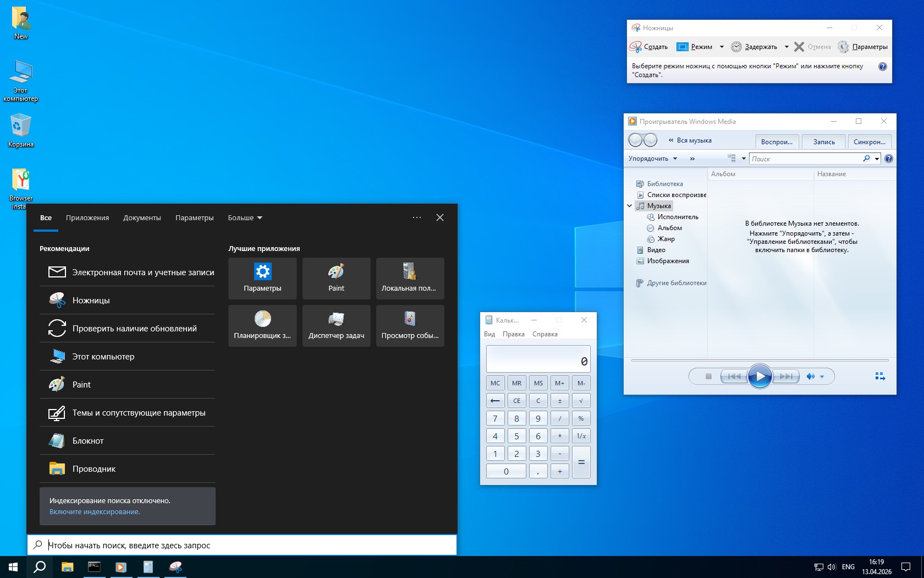The height and width of the screenshot is (578, 924).
Task: Switch Media Player to Now Playing mode
Action: coord(879,377)
